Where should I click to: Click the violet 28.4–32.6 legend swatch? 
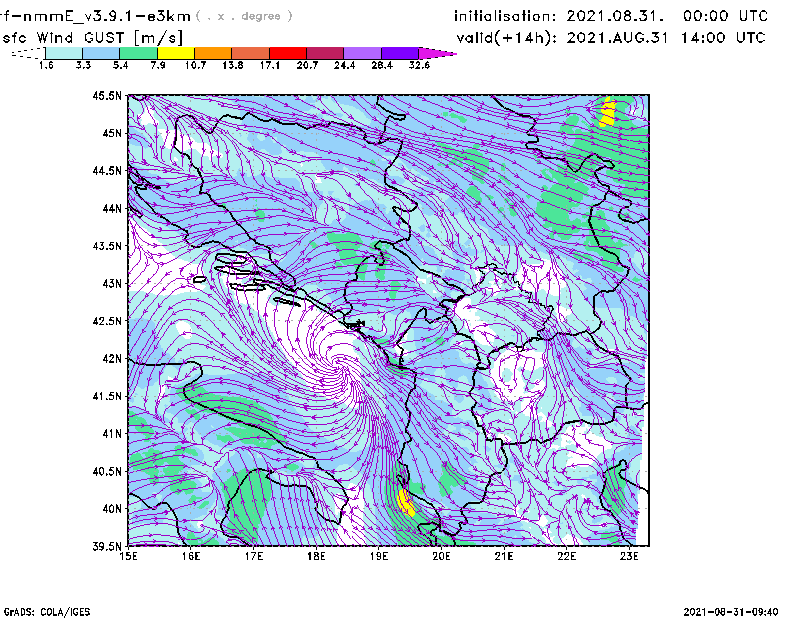(400, 53)
